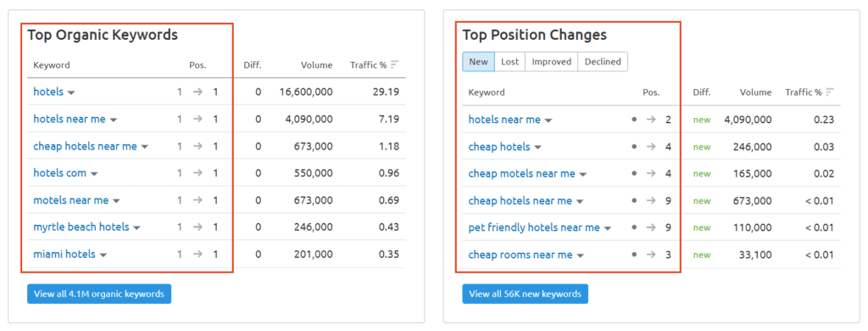Expand the dropdown arrow next to 'hotels' keyword
868x331 pixels.
(71, 93)
